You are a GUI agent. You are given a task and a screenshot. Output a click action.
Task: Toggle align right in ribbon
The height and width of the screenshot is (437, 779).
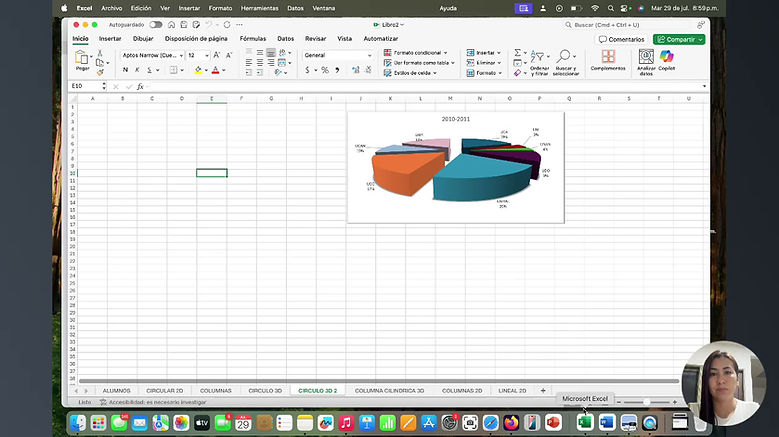coord(271,63)
